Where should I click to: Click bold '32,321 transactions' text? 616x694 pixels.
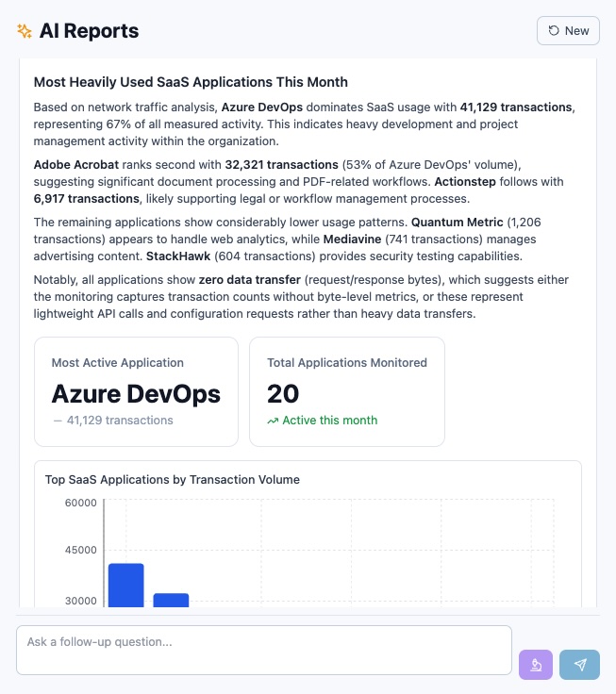(282, 165)
